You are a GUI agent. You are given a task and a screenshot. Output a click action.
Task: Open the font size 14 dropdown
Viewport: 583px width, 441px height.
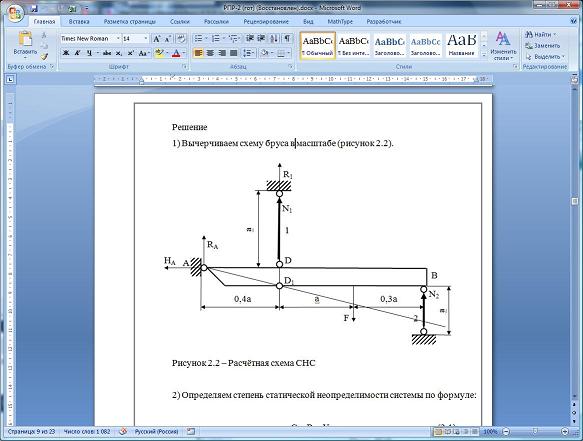coord(145,39)
